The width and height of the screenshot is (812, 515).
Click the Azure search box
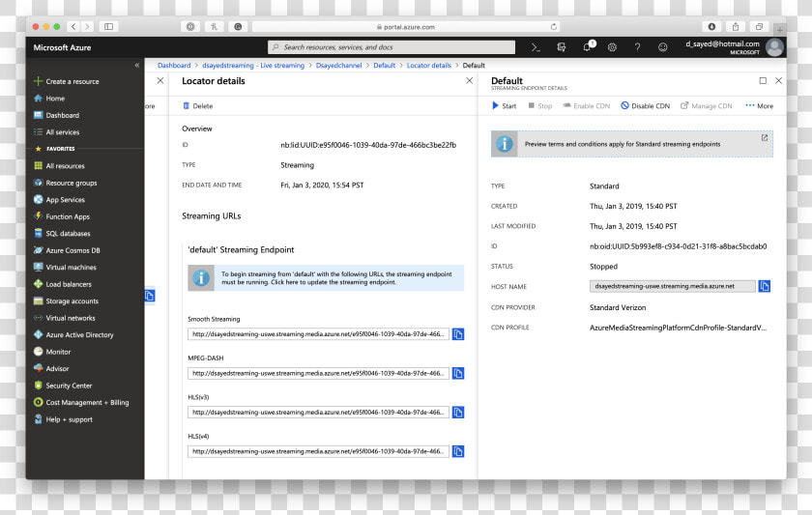391,47
